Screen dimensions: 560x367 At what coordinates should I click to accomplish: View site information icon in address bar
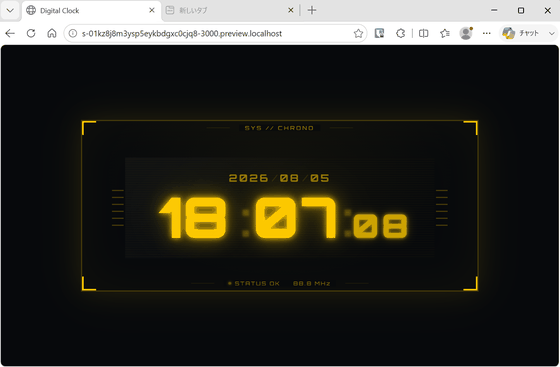click(73, 33)
